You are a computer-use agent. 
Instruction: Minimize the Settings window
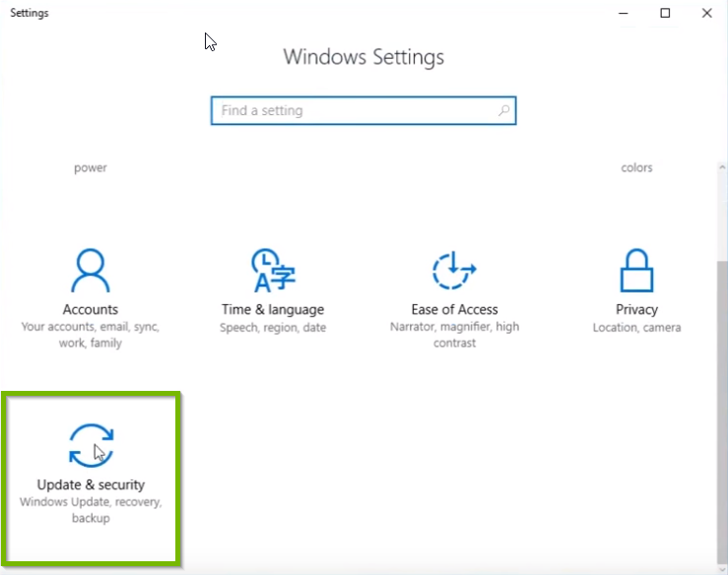pyautogui.click(x=624, y=13)
